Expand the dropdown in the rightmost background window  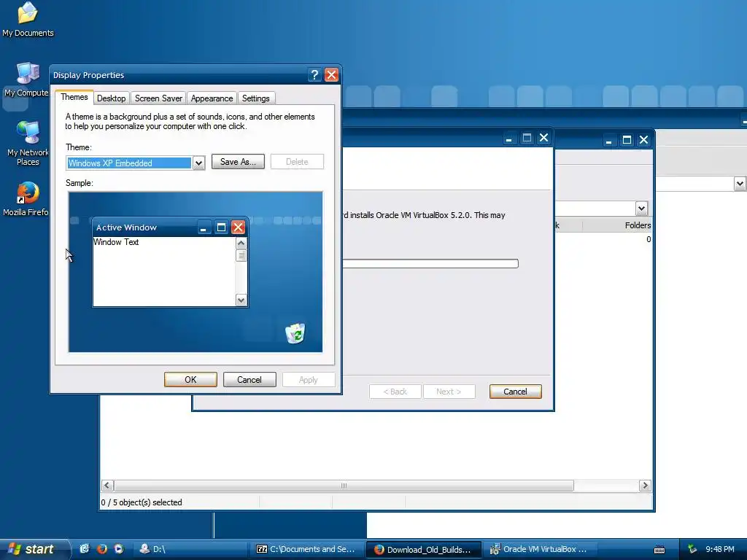point(740,183)
